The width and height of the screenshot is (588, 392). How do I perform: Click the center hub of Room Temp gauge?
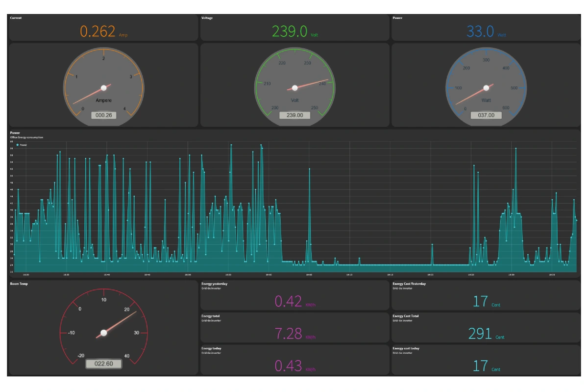click(x=103, y=333)
